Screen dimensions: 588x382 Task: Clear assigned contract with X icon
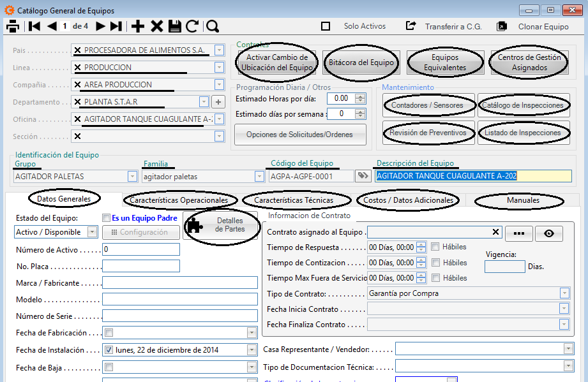[x=495, y=232]
